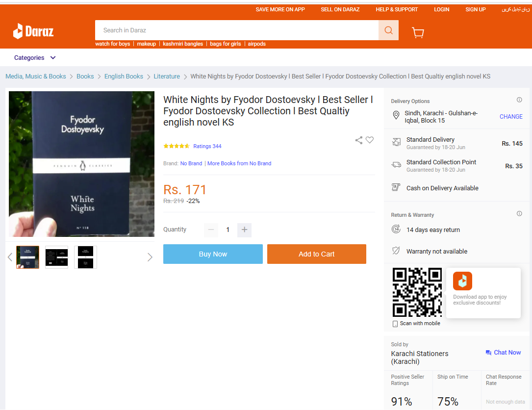Click Add to Cart button
The width and height of the screenshot is (532, 410).
[317, 254]
